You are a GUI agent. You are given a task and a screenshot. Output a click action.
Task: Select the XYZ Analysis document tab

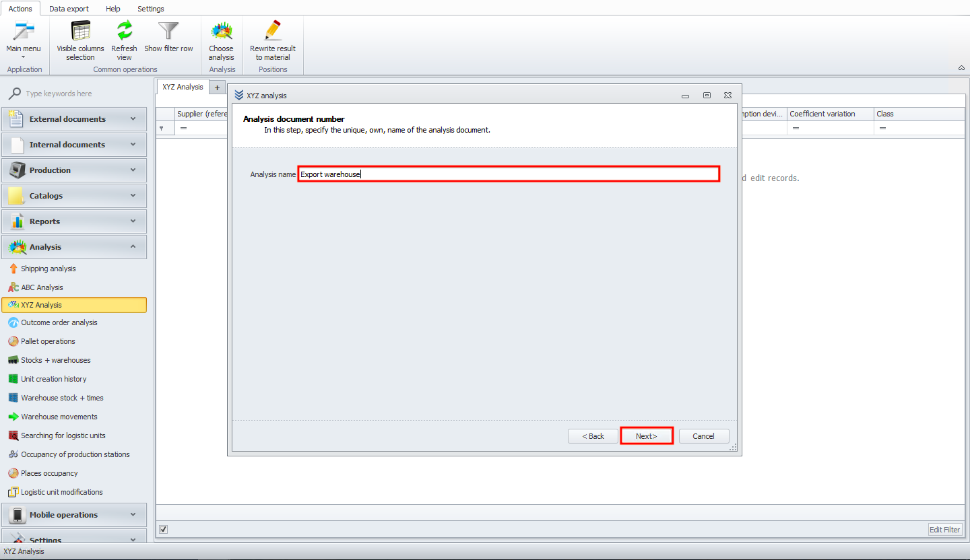click(x=183, y=87)
